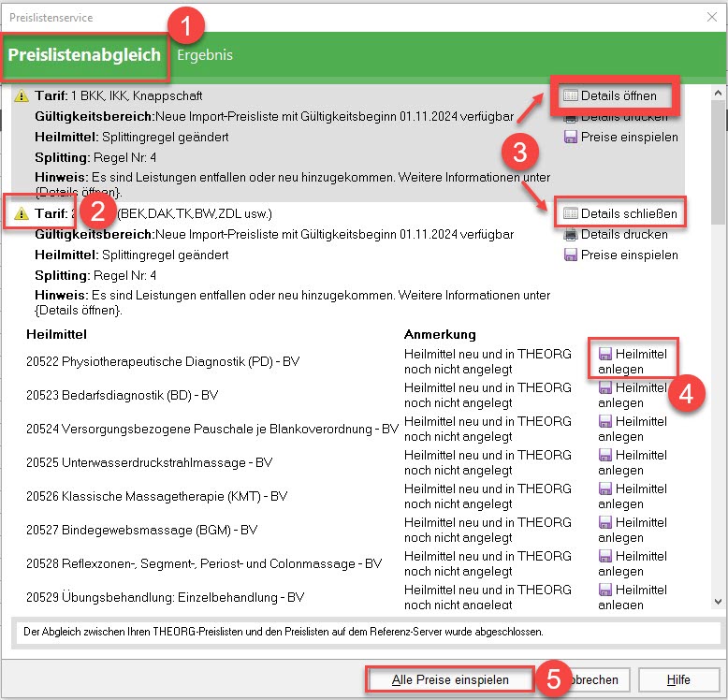
Task: Click the Preise einspielen icon for the second Tarif
Action: 570,255
